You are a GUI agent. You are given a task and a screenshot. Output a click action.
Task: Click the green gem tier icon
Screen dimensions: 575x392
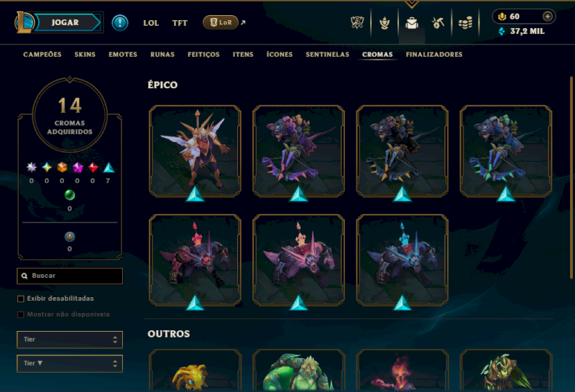(x=70, y=195)
